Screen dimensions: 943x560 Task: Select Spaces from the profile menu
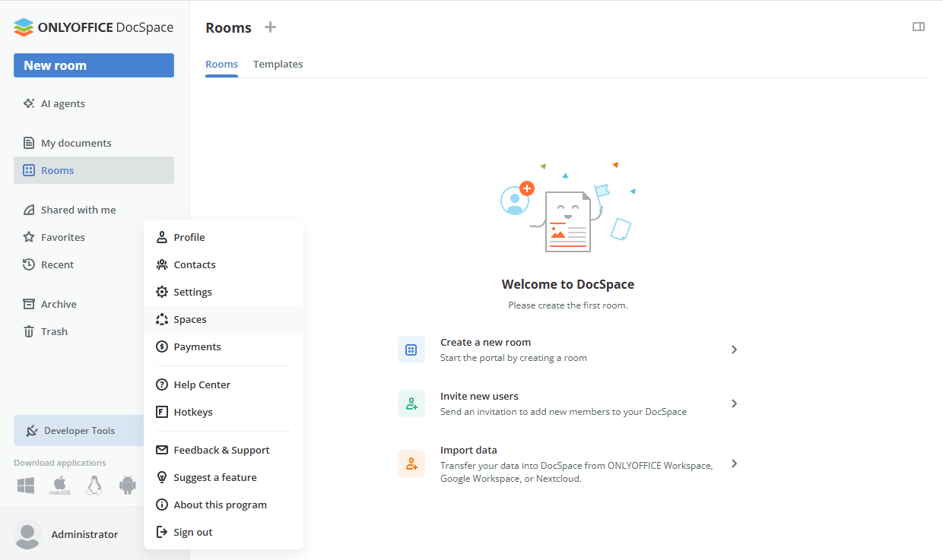[190, 319]
